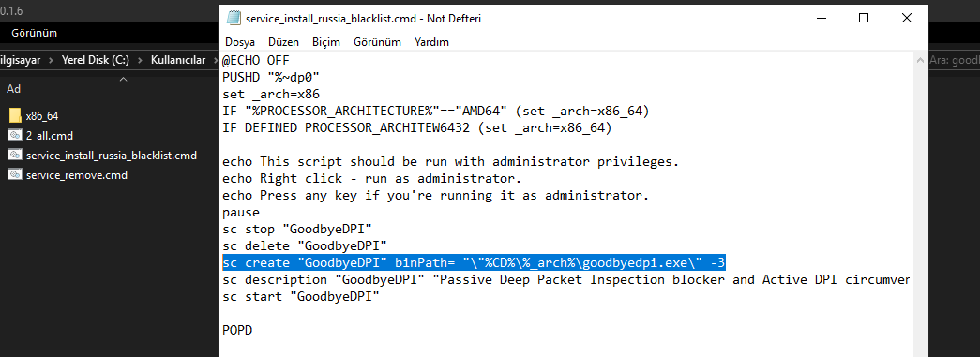Open the x86_64 folder icon

coord(15,115)
